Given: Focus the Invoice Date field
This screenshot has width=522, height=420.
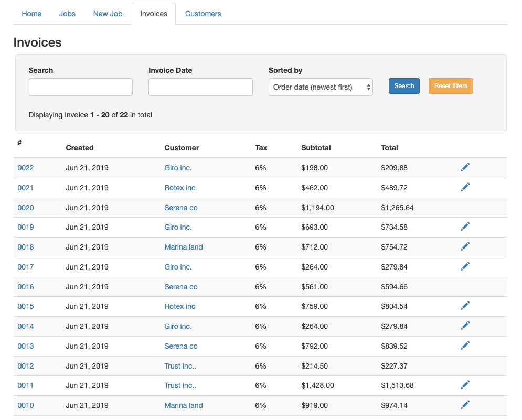Looking at the screenshot, I should [200, 87].
